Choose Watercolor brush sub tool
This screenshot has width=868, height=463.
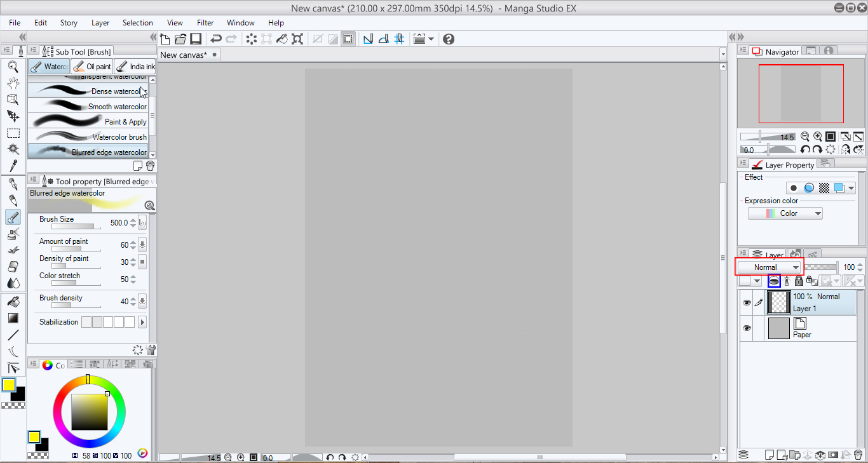pyautogui.click(x=88, y=137)
